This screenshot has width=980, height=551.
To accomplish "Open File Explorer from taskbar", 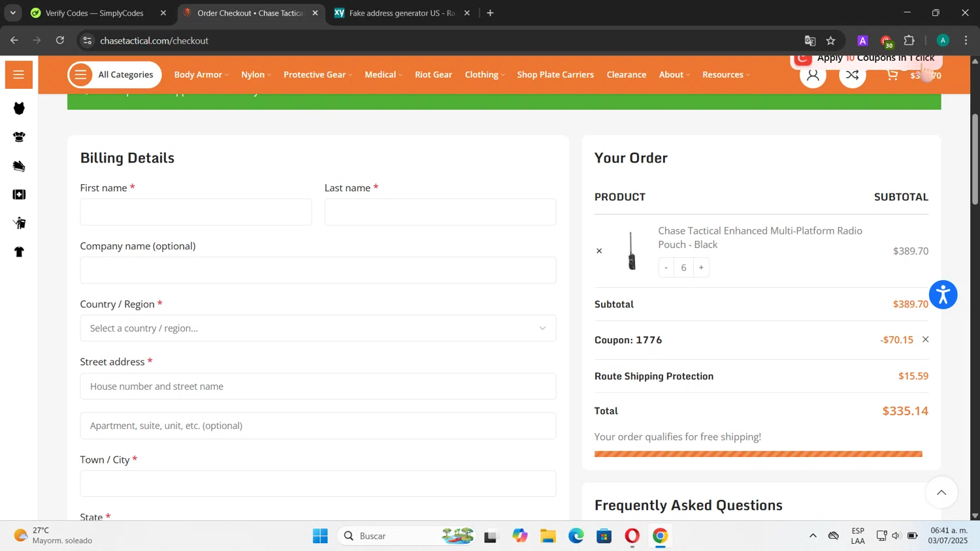I will (547, 536).
